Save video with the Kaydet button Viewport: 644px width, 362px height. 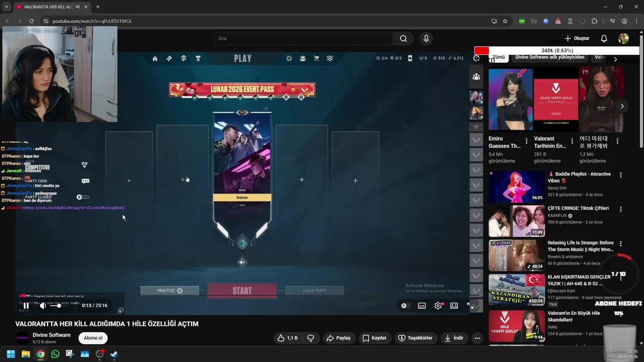[x=374, y=338]
